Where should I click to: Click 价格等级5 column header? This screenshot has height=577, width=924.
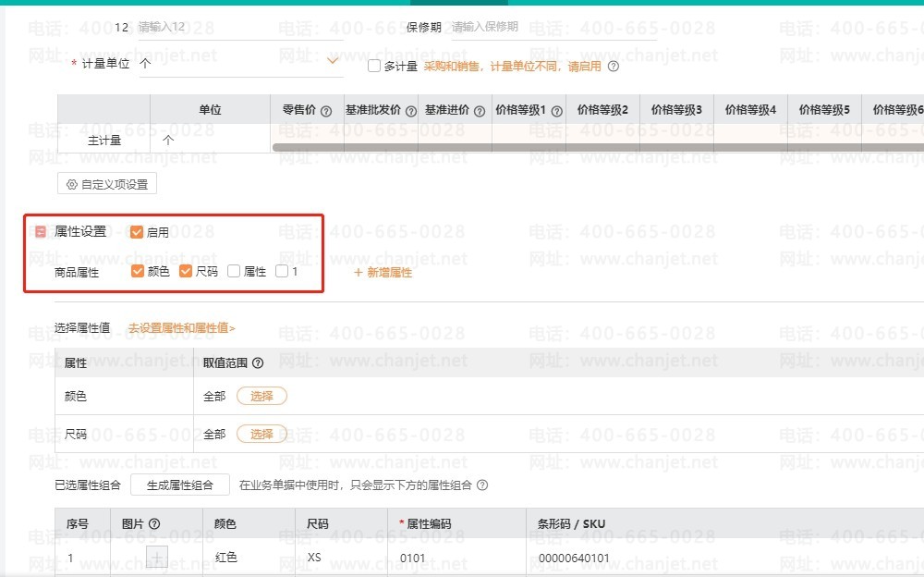(x=824, y=110)
